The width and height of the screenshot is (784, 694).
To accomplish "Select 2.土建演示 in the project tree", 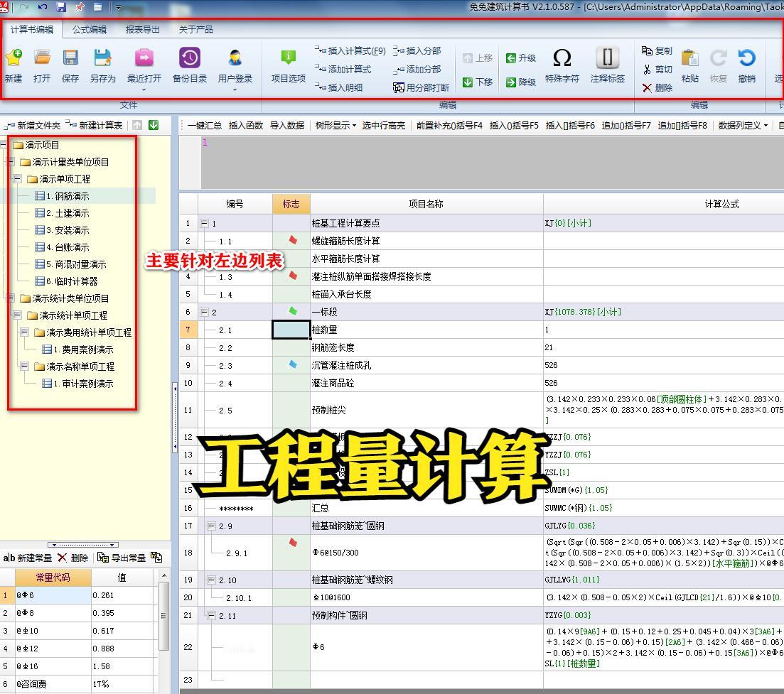I will click(x=68, y=213).
